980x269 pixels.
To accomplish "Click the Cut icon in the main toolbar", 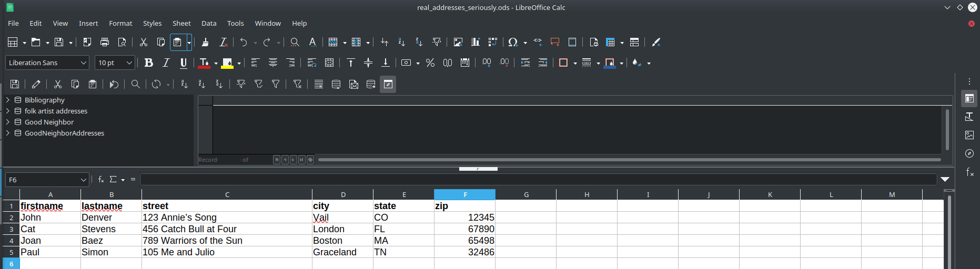I will 143,42.
